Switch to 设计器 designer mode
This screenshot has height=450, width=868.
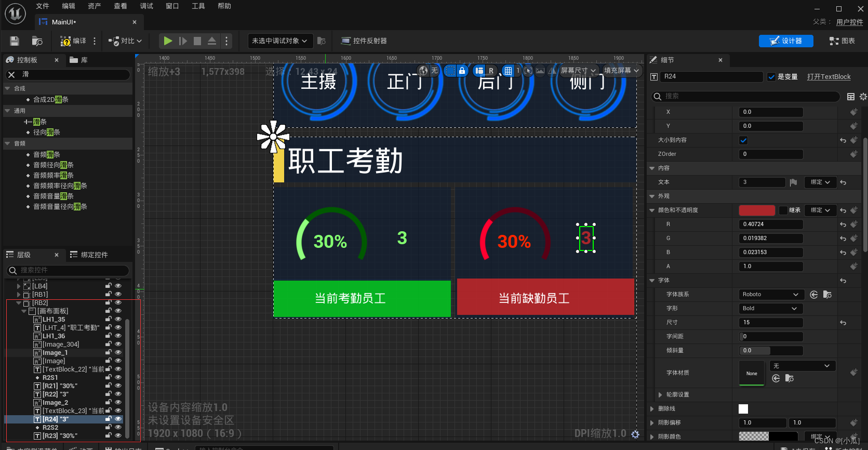(786, 41)
